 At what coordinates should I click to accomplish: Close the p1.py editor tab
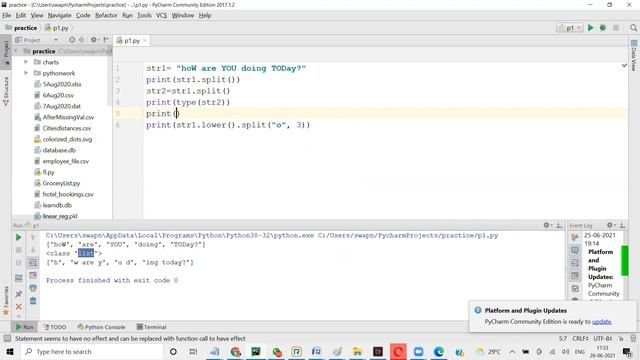144,40
